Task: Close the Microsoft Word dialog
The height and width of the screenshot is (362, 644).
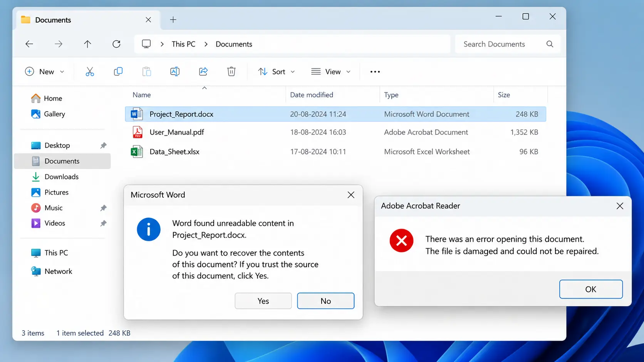Action: (351, 195)
